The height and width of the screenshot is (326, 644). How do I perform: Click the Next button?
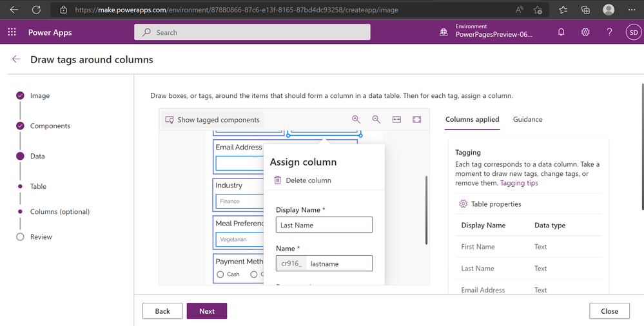coord(206,311)
